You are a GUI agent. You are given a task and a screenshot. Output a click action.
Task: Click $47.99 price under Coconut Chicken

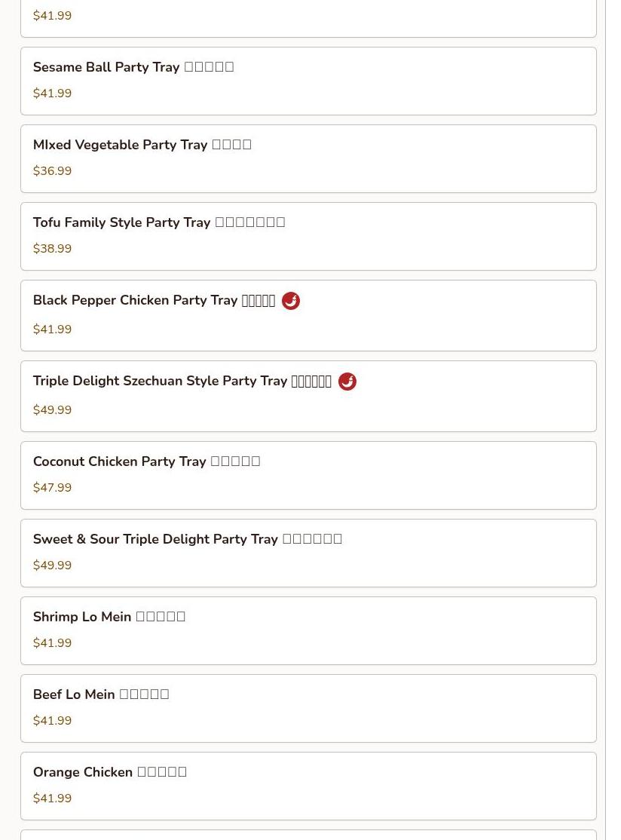pyautogui.click(x=52, y=488)
